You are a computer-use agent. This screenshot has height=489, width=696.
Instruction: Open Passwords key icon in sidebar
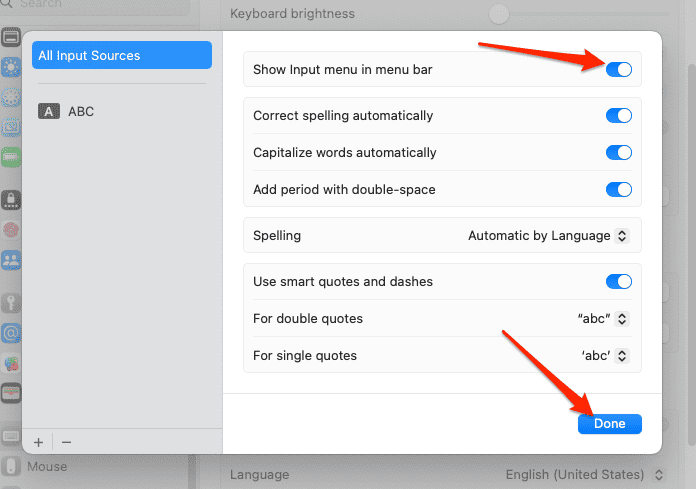click(x=12, y=303)
